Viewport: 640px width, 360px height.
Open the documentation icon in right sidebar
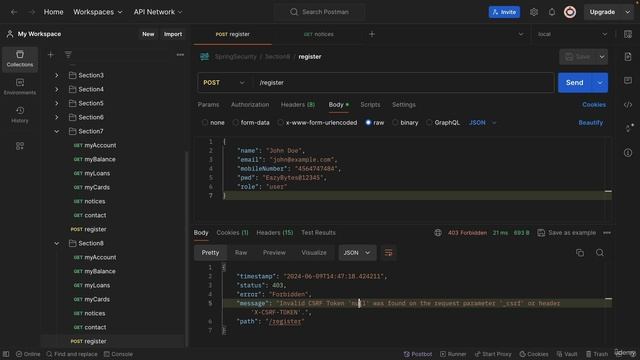click(628, 57)
